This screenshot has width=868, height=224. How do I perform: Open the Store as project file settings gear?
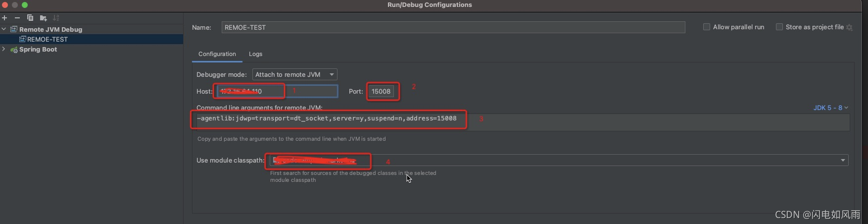coord(849,27)
